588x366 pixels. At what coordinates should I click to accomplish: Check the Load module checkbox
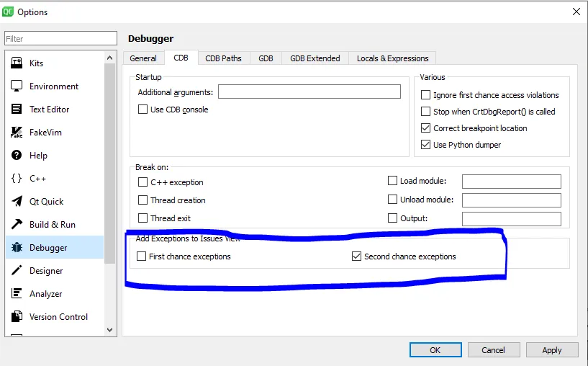coord(392,181)
